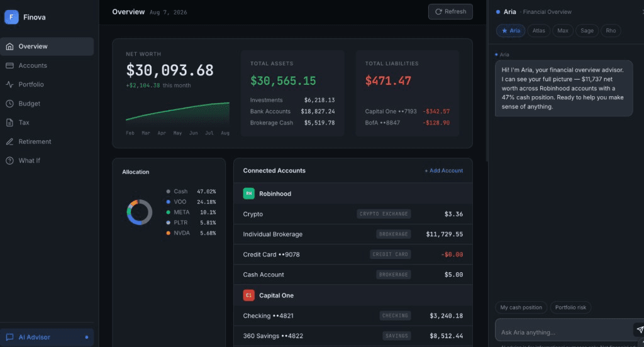Click the allocation donut chart

140,212
